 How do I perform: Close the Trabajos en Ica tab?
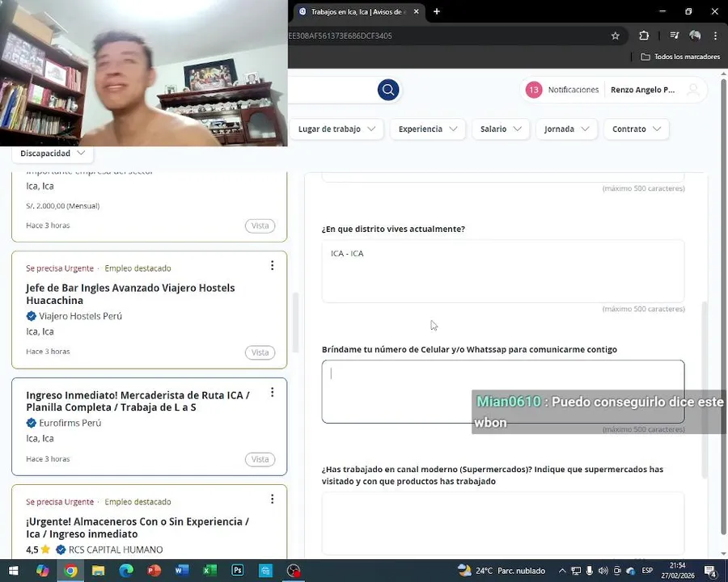point(417,11)
